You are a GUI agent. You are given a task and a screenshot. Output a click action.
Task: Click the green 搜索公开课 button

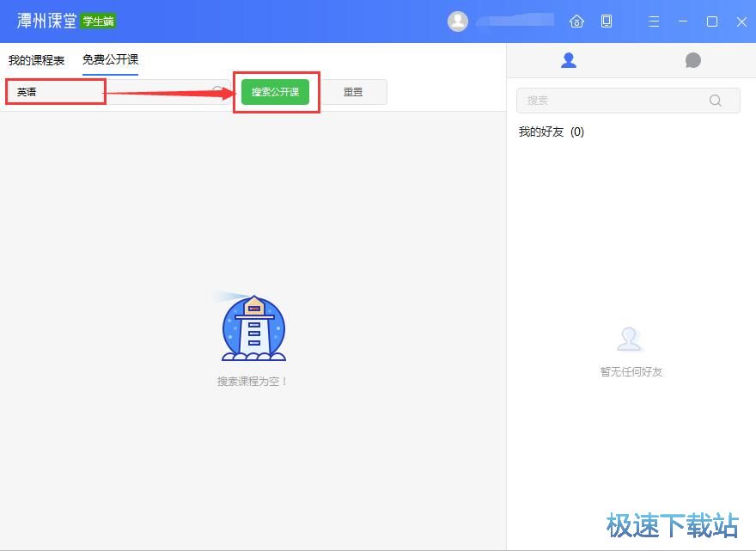(x=275, y=92)
